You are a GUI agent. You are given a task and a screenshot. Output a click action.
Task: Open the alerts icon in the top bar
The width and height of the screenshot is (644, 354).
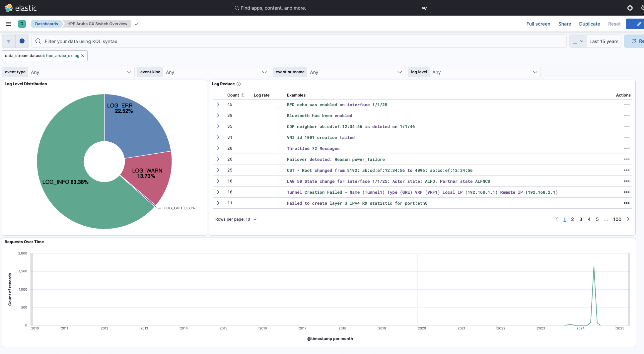point(642,8)
